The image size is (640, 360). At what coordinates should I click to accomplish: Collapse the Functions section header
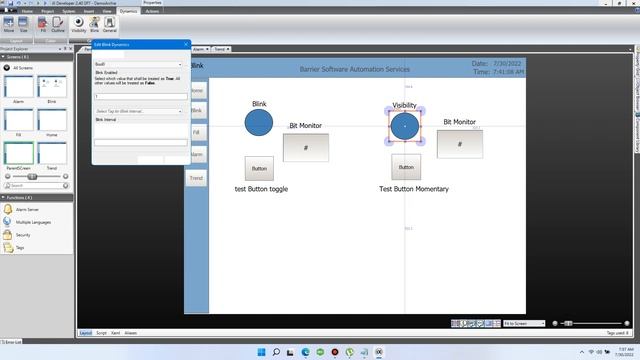pos(37,198)
